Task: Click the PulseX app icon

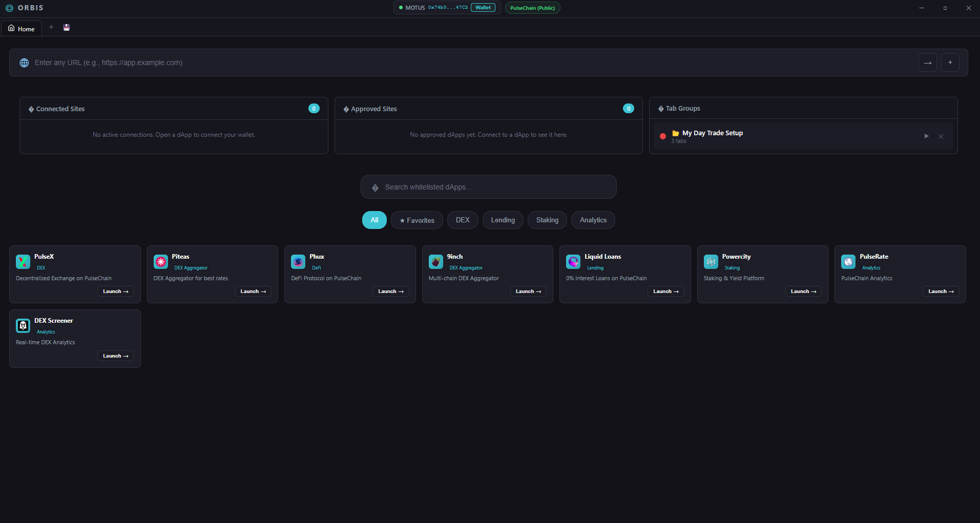Action: 23,262
